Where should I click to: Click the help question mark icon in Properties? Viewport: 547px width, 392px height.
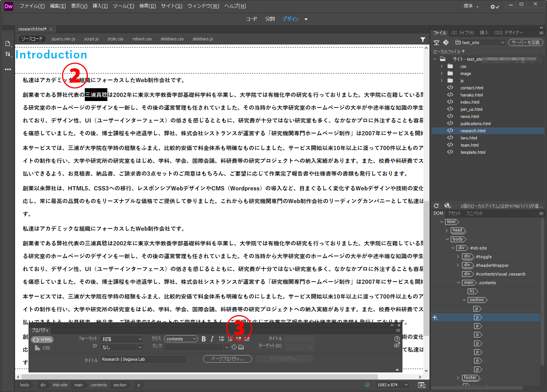397,339
